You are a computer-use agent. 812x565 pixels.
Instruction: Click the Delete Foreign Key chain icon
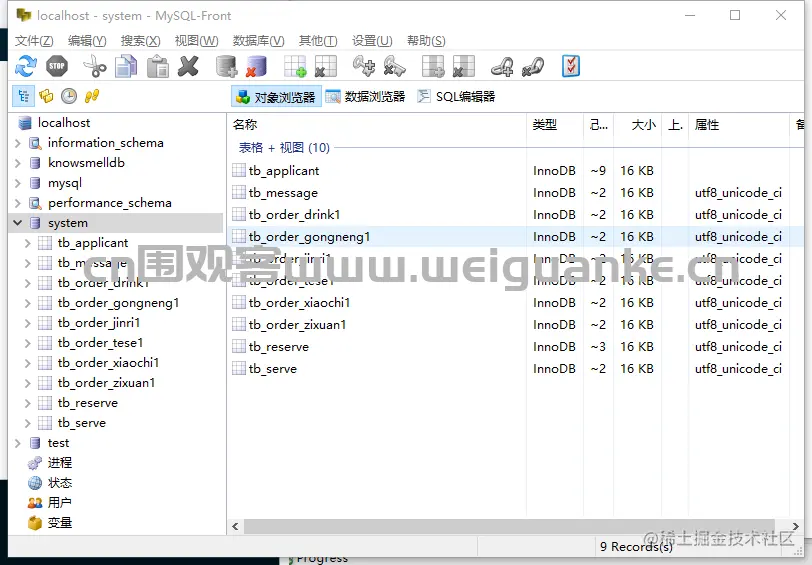coord(533,66)
